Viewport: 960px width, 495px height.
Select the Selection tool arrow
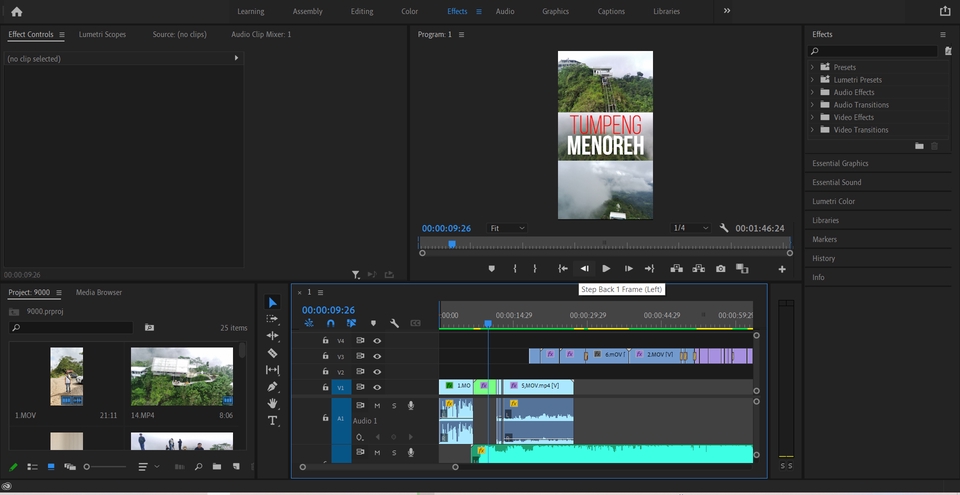coord(273,303)
